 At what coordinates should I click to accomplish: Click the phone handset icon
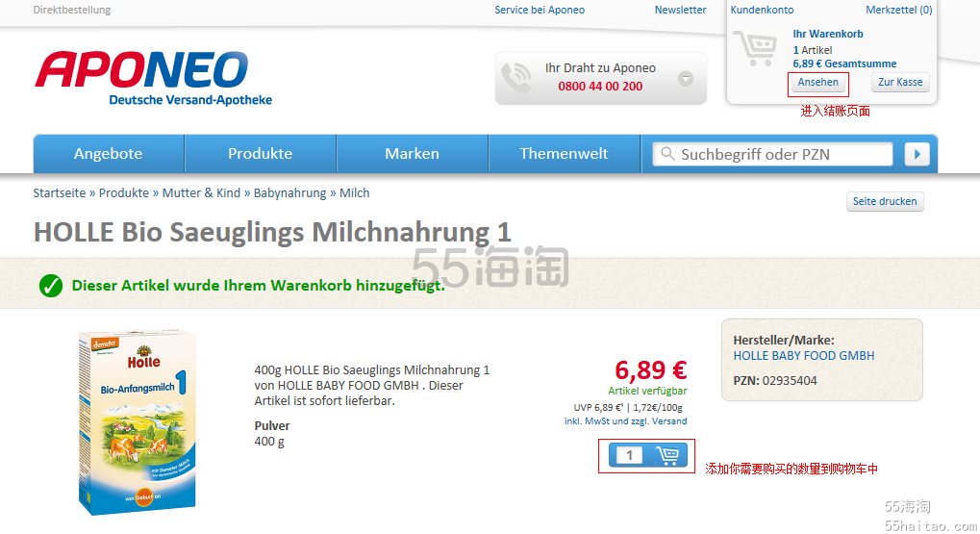point(516,78)
